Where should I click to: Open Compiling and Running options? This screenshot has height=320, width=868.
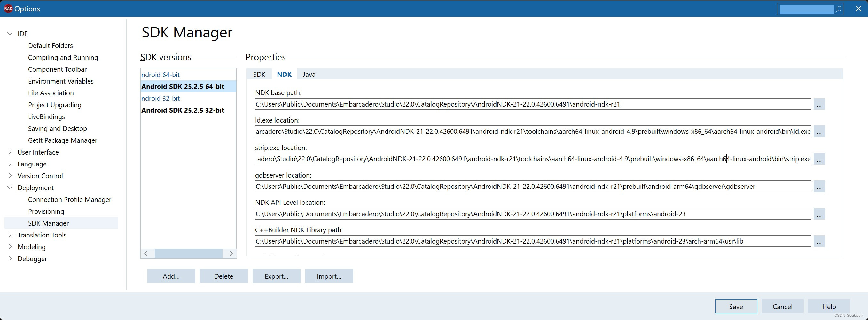pyautogui.click(x=63, y=57)
